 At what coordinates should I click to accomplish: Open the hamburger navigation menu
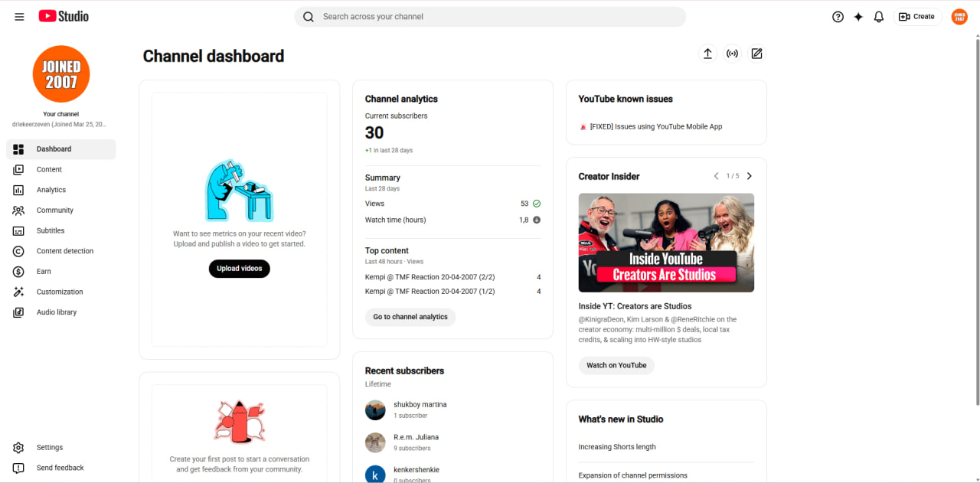(x=19, y=17)
